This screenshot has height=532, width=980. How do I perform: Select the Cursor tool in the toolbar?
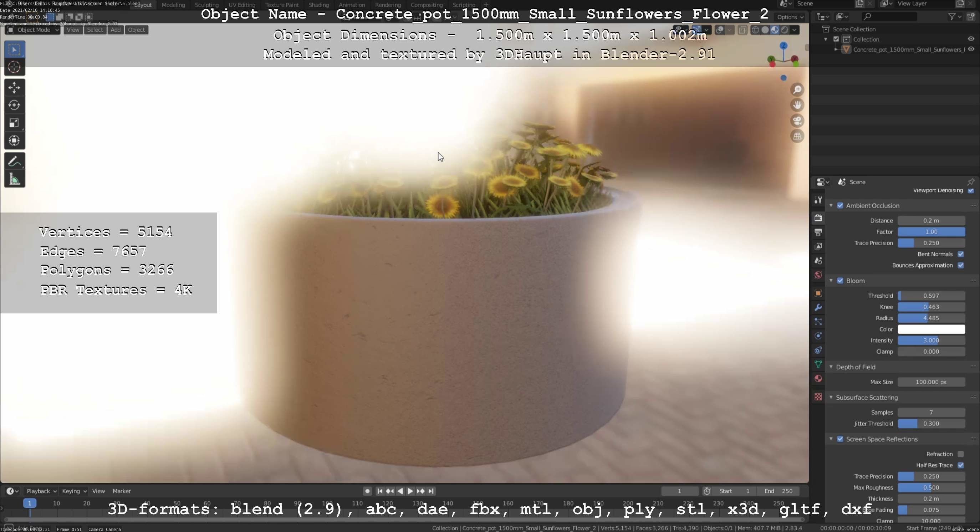pos(15,67)
